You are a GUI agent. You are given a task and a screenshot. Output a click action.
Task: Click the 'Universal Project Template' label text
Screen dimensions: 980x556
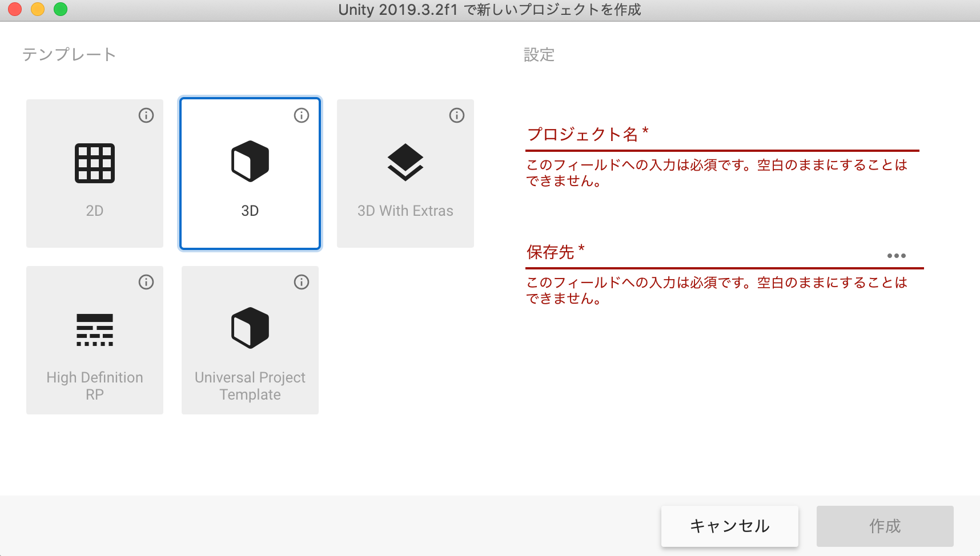pyautogui.click(x=250, y=386)
